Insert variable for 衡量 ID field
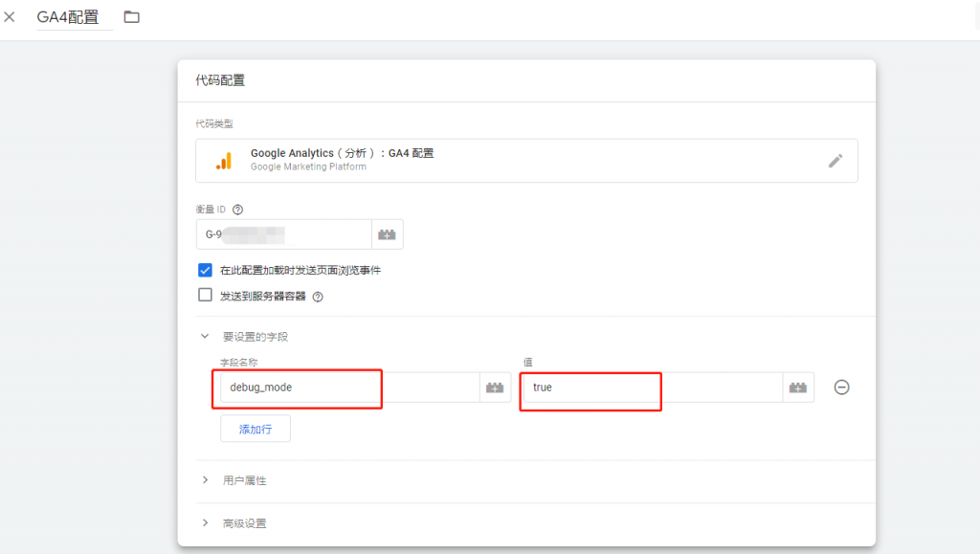 [387, 234]
